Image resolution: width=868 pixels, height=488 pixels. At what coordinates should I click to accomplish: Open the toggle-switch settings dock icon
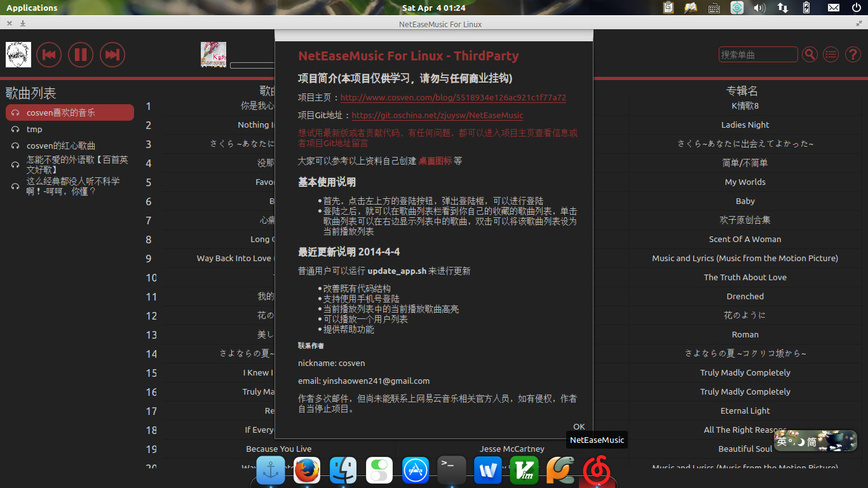pos(379,471)
